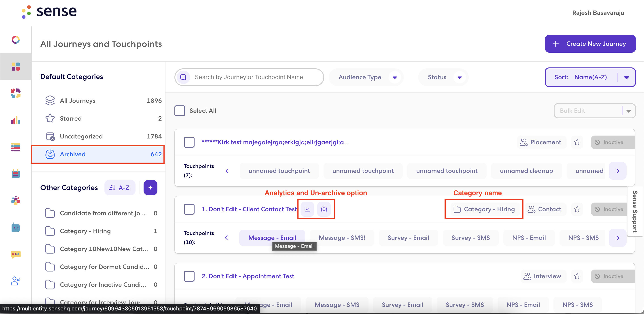Screen dimensions: 644x314
Task: Select the Don't Edit Appointment Test checkbox
Action: (189, 276)
